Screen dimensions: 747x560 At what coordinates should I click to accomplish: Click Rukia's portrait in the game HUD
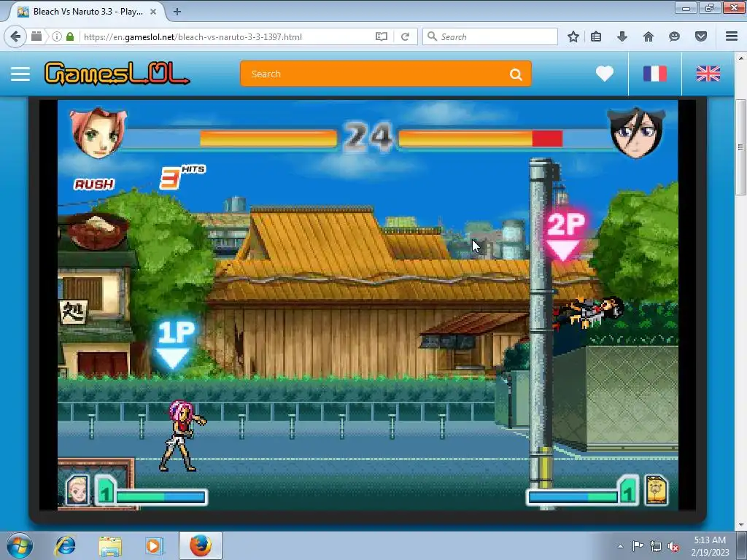click(637, 133)
